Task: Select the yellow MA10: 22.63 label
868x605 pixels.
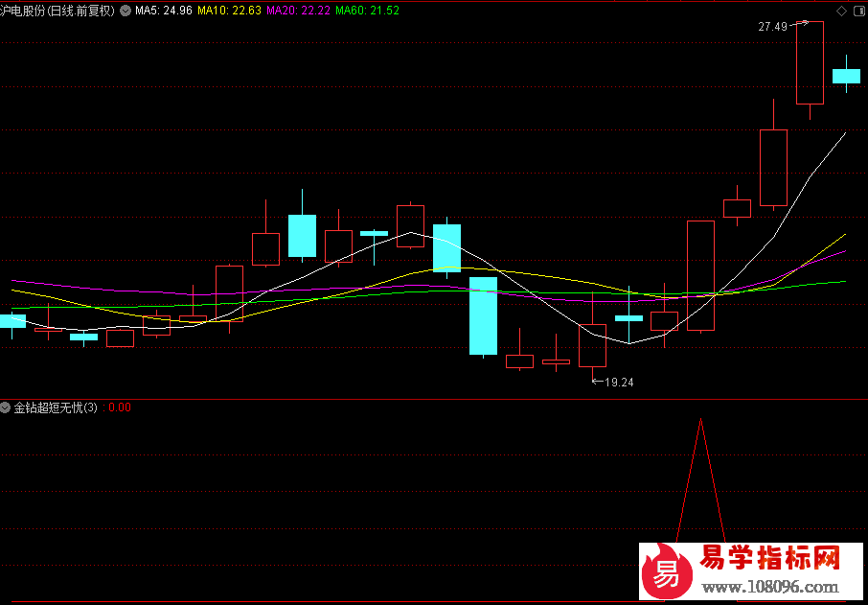Action: 229,11
